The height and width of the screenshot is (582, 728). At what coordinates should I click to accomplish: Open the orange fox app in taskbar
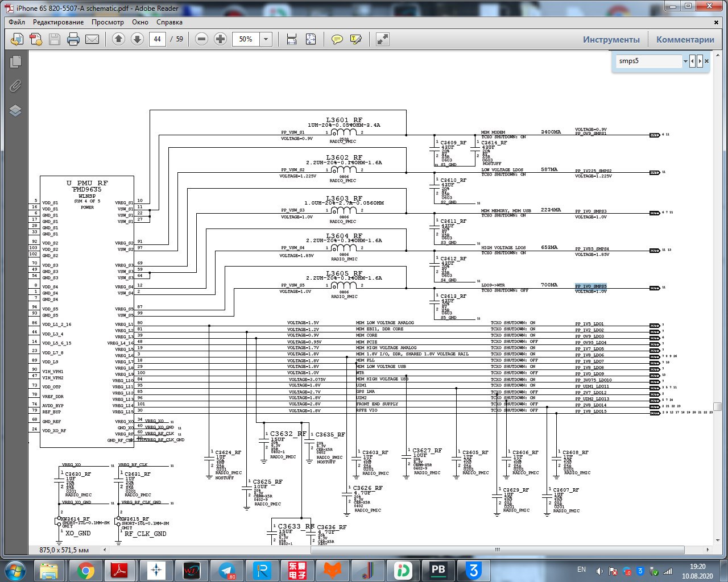point(333,570)
